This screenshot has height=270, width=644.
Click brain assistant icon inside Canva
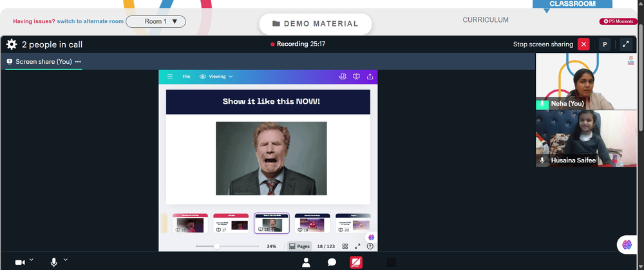372,237
